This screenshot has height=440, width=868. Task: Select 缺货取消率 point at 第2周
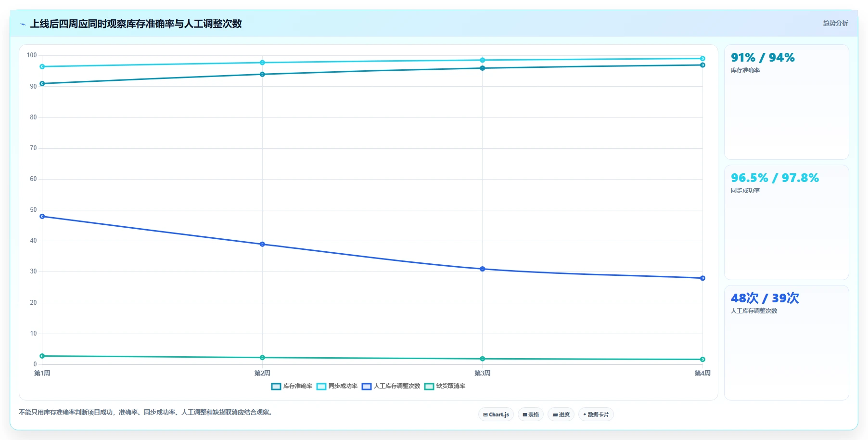[262, 358]
